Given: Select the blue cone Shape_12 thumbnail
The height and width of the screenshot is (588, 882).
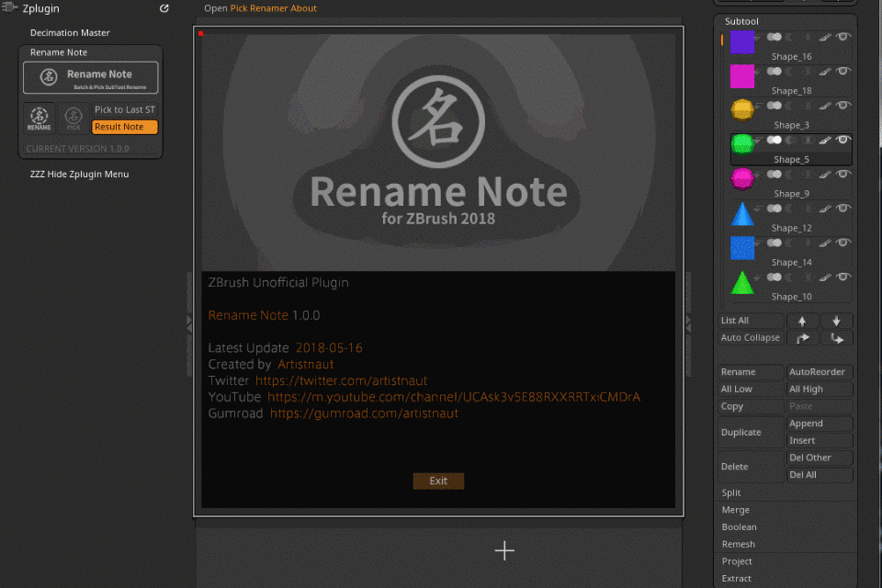Looking at the screenshot, I should pos(742,214).
